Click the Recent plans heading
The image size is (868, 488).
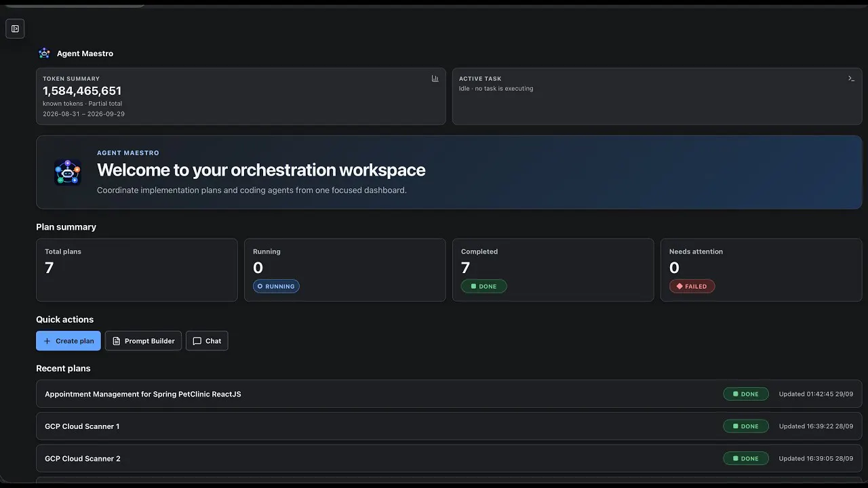pyautogui.click(x=63, y=369)
